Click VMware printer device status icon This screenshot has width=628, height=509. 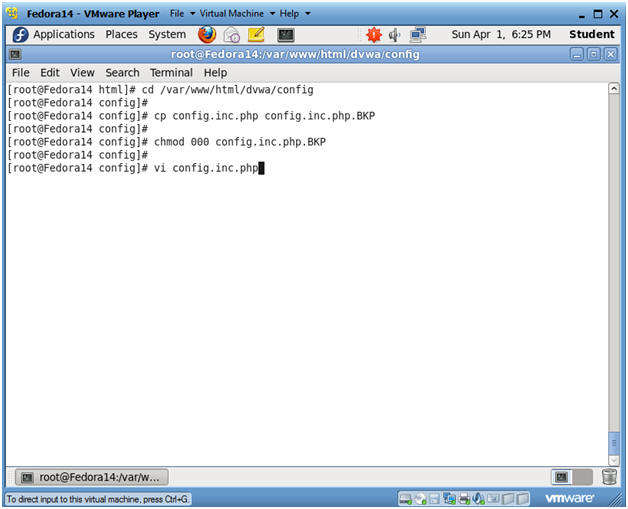tap(464, 499)
